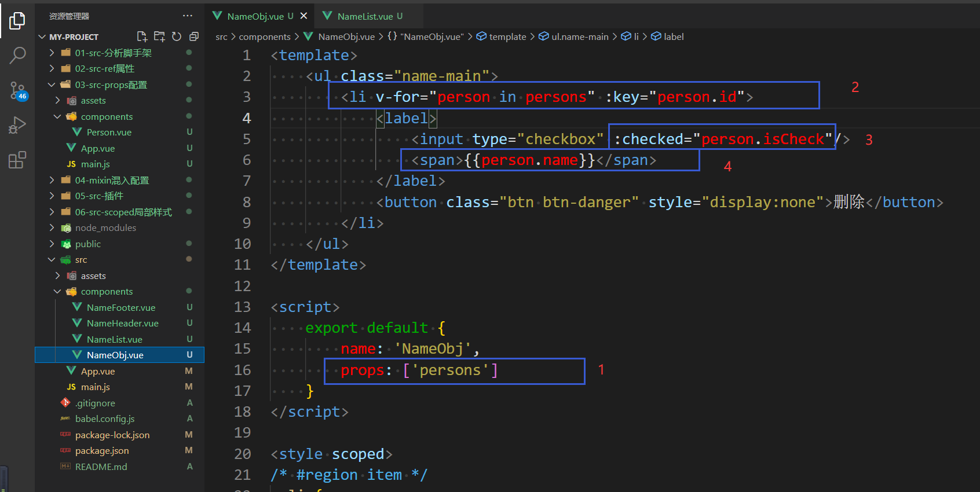This screenshot has width=980, height=492.
Task: Click the 'template' breadcrumb segment
Action: (507, 36)
